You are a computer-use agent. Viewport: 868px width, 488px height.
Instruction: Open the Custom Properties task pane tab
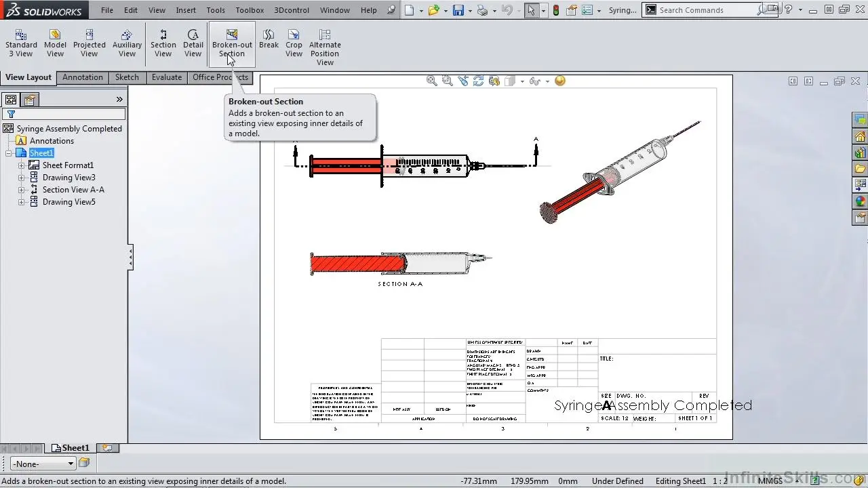point(860,218)
